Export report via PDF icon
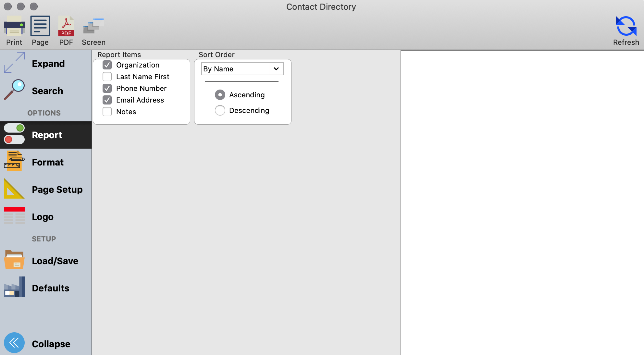644x355 pixels. pos(66,26)
